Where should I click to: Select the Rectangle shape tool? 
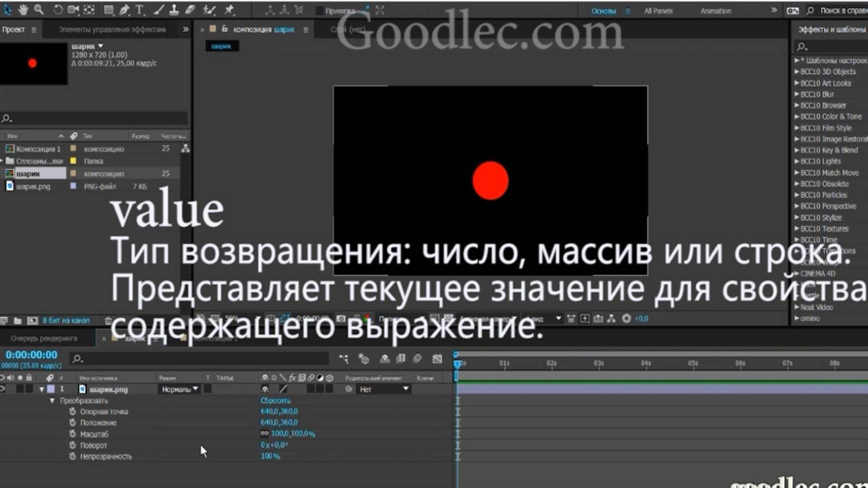(109, 10)
